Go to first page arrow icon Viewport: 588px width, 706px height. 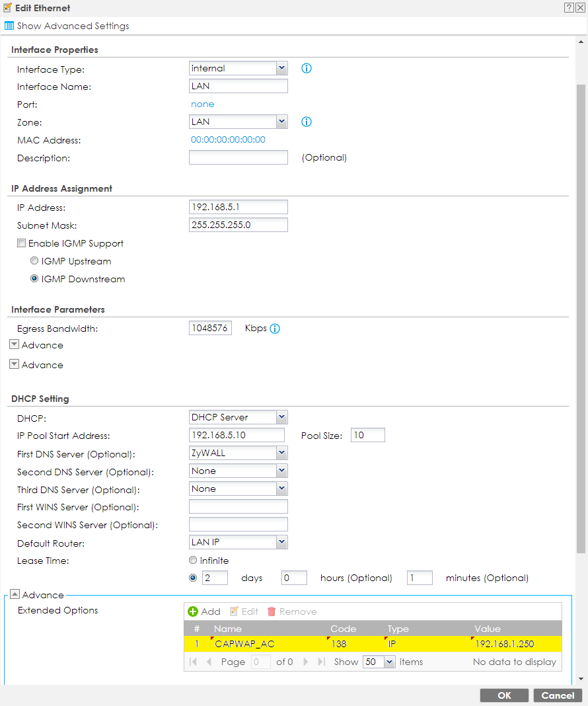194,662
